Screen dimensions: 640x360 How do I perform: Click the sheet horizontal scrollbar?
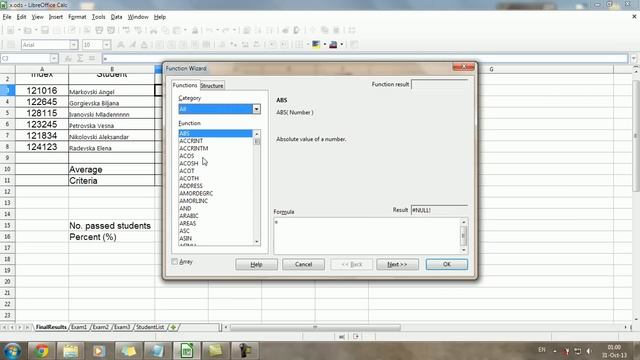tap(315, 327)
